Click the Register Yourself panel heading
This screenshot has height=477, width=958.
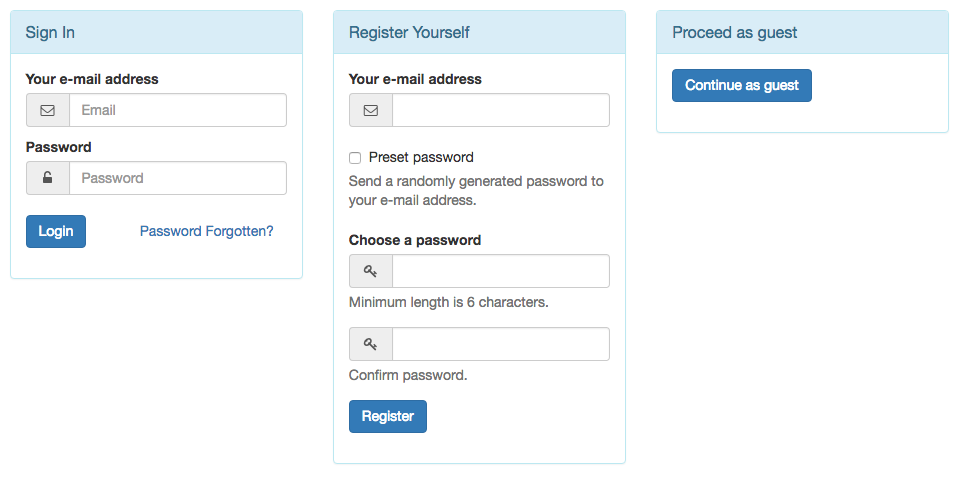(409, 32)
